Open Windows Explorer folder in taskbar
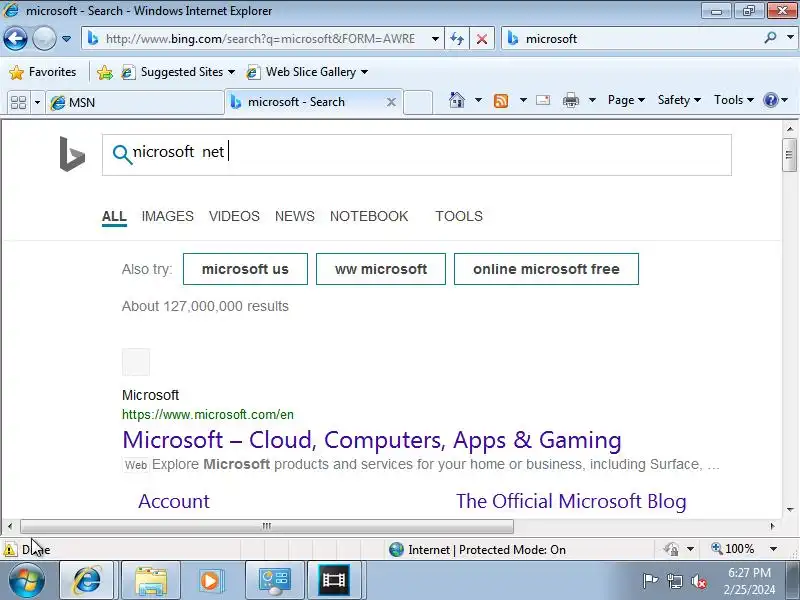The width and height of the screenshot is (800, 600). coord(151,580)
